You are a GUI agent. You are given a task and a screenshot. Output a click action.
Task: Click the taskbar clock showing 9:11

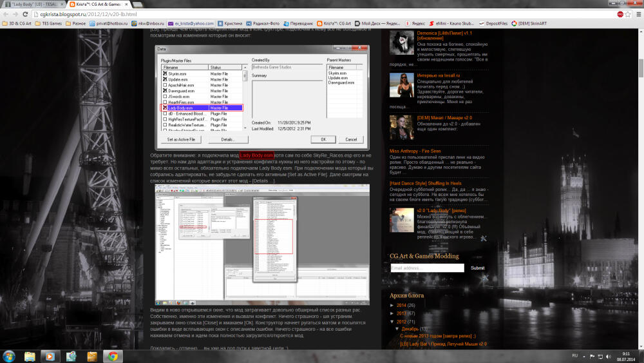tap(626, 357)
